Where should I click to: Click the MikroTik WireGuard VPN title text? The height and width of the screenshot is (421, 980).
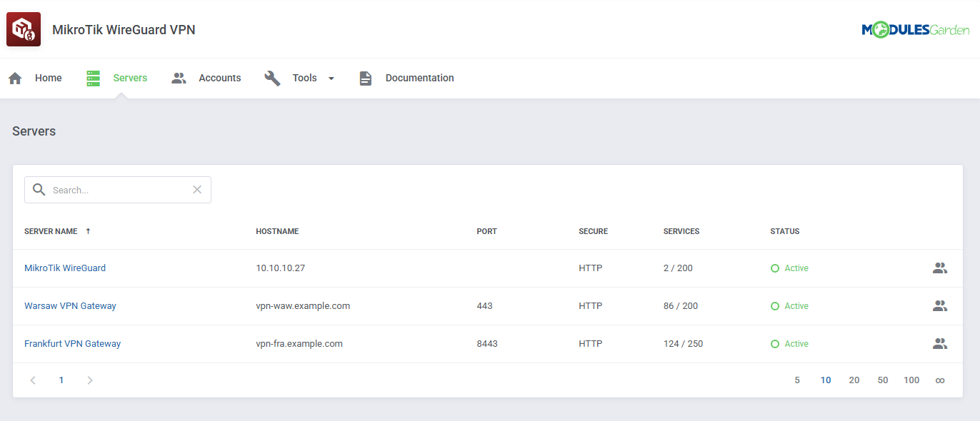coord(124,30)
